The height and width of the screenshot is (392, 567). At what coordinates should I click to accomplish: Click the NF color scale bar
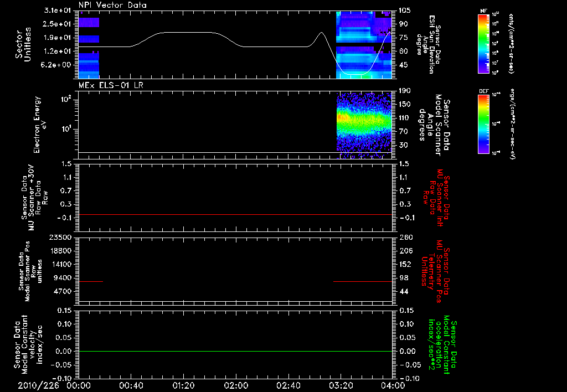click(x=484, y=44)
